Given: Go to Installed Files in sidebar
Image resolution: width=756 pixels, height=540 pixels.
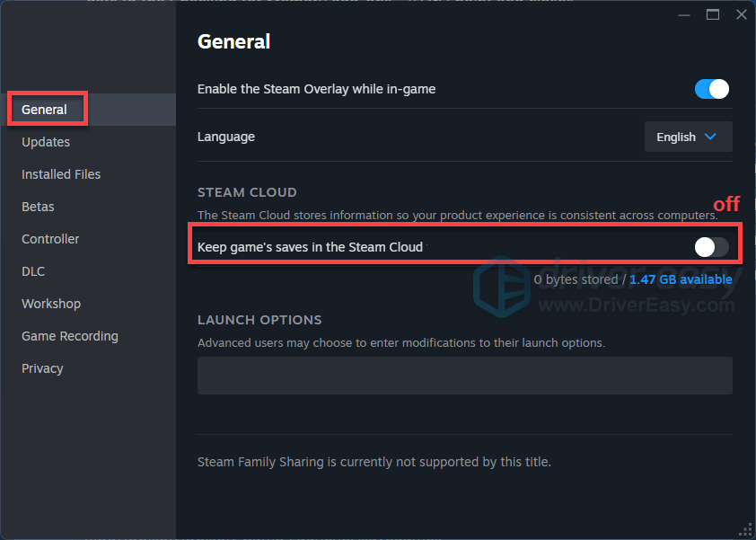Looking at the screenshot, I should [61, 174].
